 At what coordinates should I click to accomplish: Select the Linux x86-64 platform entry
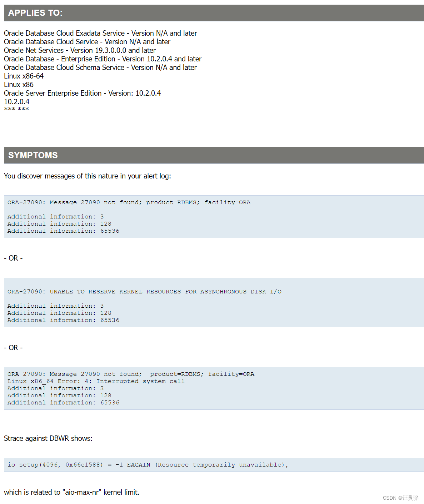coord(24,76)
